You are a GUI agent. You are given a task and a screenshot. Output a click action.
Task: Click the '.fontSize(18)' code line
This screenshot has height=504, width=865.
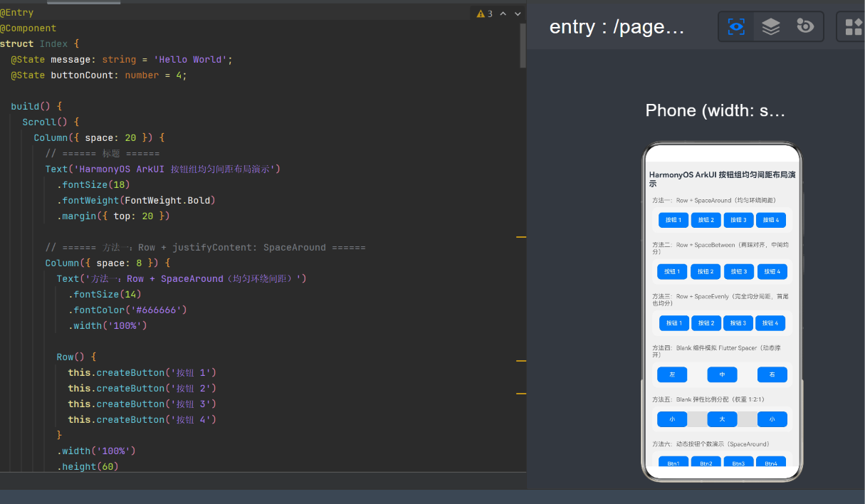(x=93, y=184)
